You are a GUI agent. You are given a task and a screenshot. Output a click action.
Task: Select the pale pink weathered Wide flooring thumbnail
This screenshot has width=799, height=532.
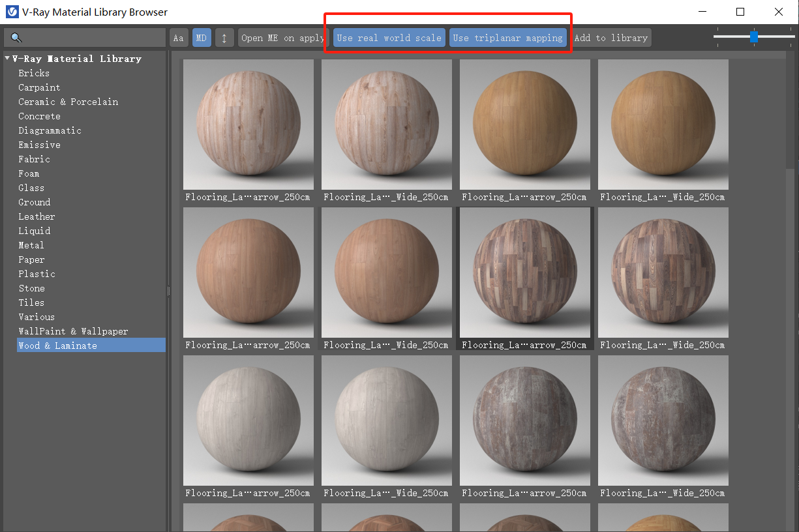tap(387, 125)
